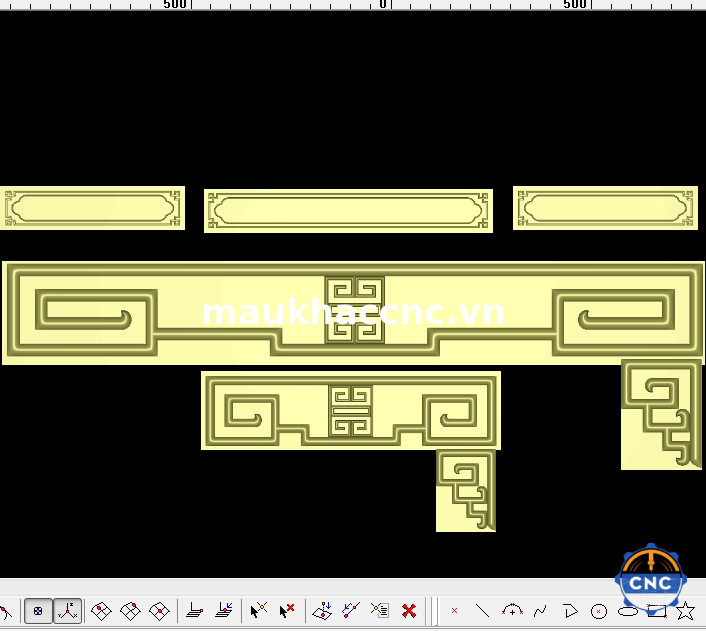Click first diamond grid view icon
This screenshot has width=706, height=631.
[x=101, y=611]
